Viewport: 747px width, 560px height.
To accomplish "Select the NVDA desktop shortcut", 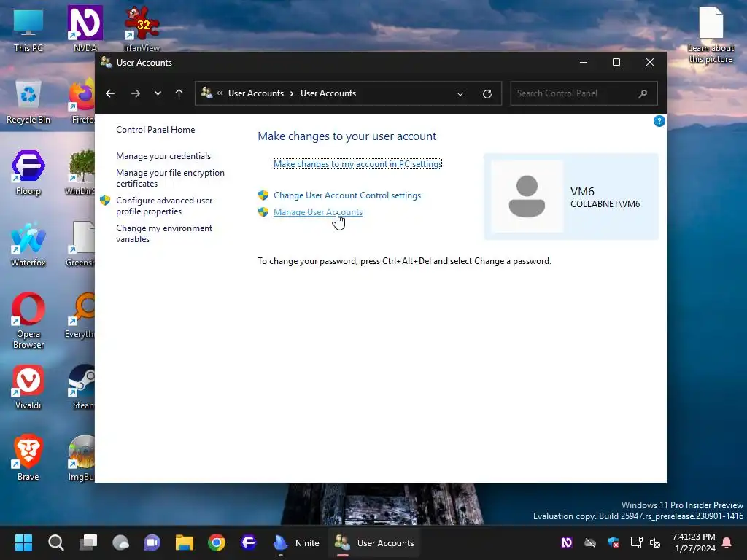I will [85, 28].
